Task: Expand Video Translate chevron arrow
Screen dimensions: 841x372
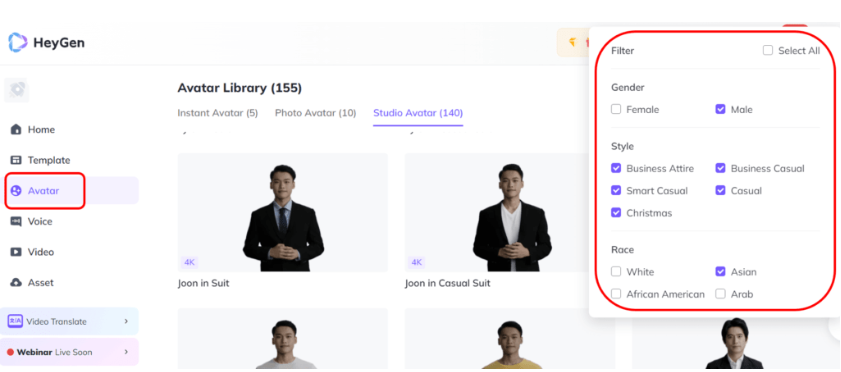Action: pyautogui.click(x=126, y=321)
